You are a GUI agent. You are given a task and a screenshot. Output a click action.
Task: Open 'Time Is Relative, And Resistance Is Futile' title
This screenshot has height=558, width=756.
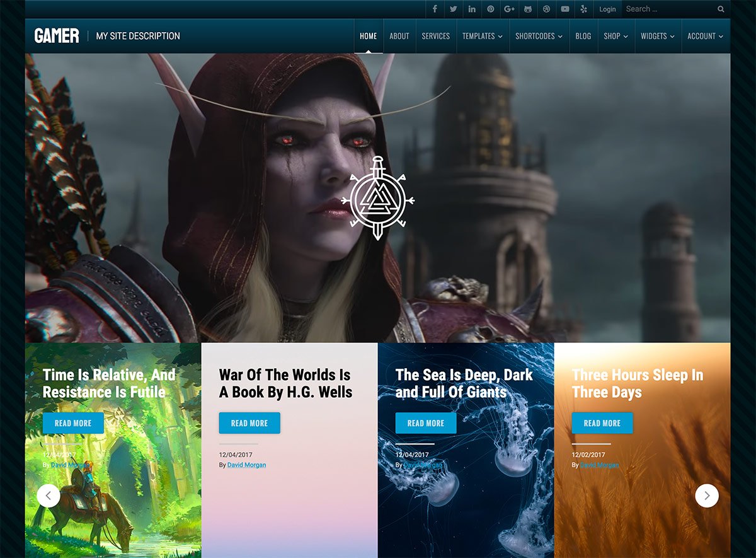pos(109,383)
